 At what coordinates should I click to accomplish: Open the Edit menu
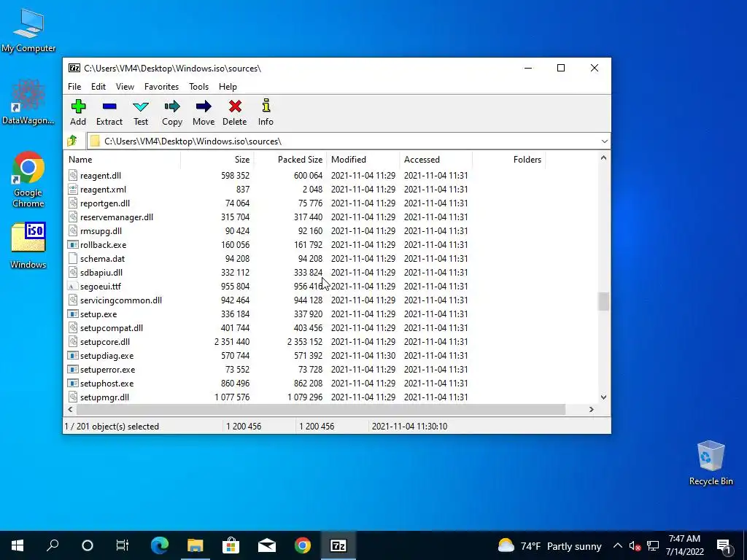(x=98, y=87)
